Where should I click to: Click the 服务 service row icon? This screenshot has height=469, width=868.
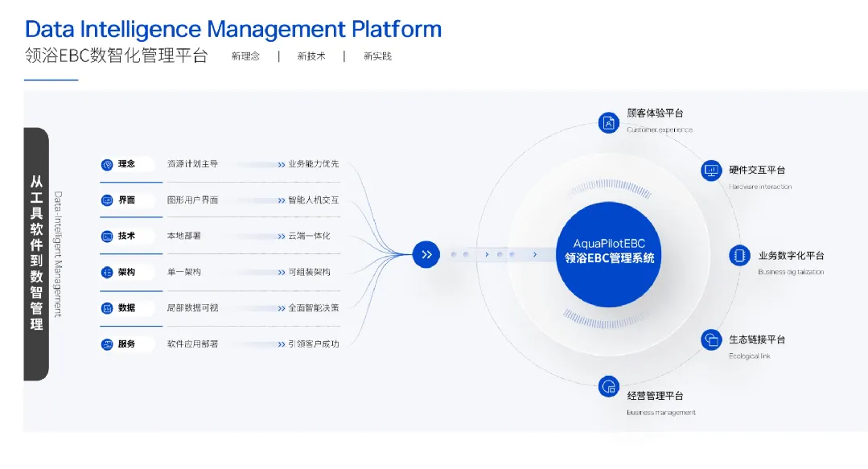107,344
